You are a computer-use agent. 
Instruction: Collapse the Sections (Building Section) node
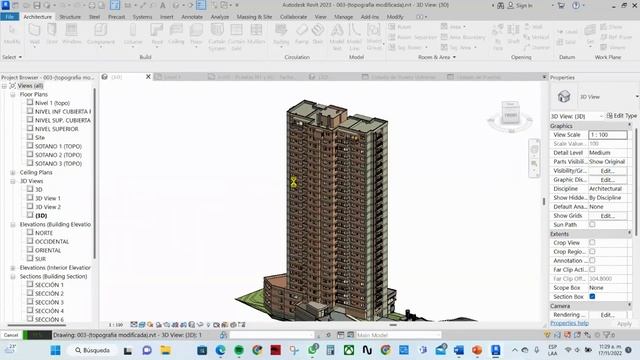tap(13, 276)
